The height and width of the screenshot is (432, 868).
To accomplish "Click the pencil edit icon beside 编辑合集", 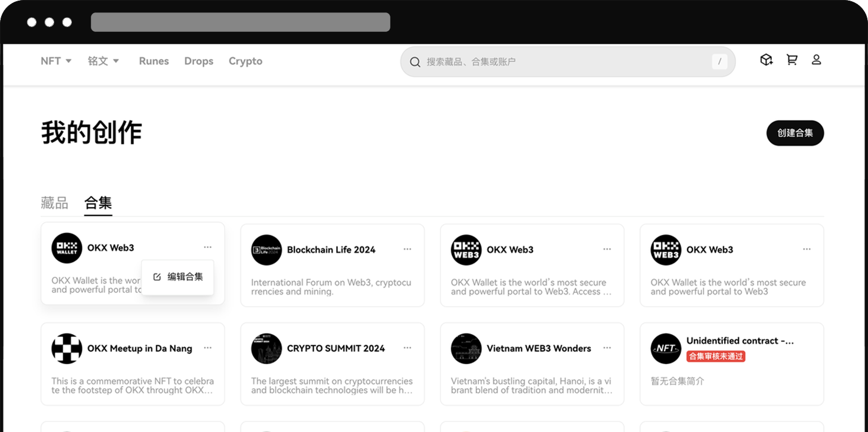I will [x=157, y=277].
